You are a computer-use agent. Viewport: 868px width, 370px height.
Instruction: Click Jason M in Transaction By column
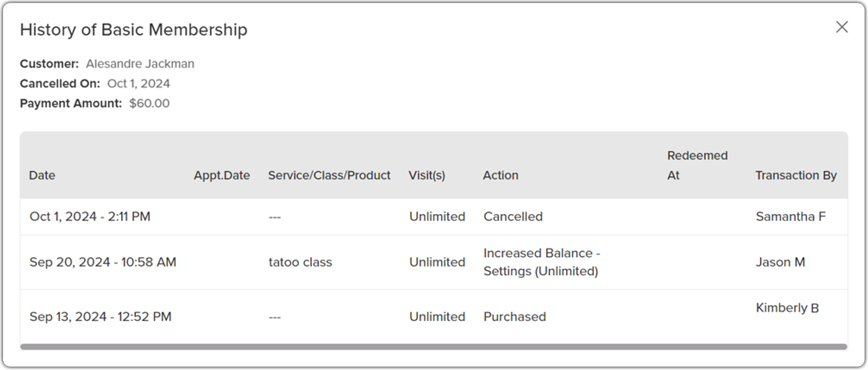pos(780,262)
